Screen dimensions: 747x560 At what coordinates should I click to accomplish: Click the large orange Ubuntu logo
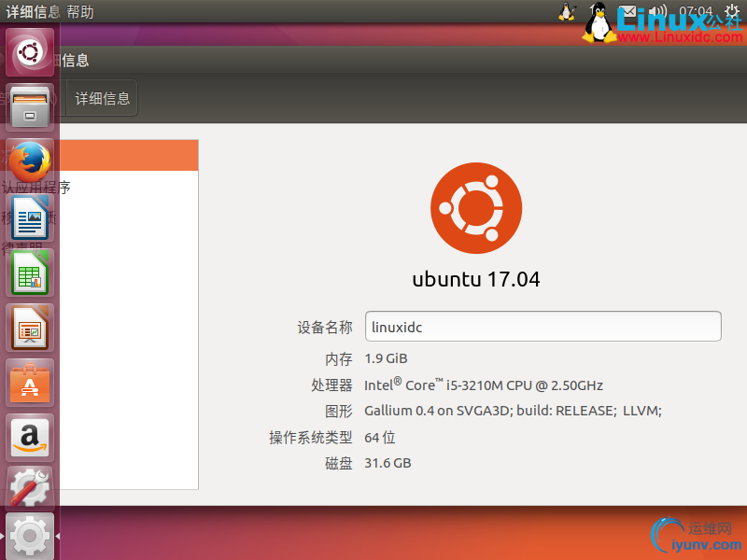click(x=476, y=208)
